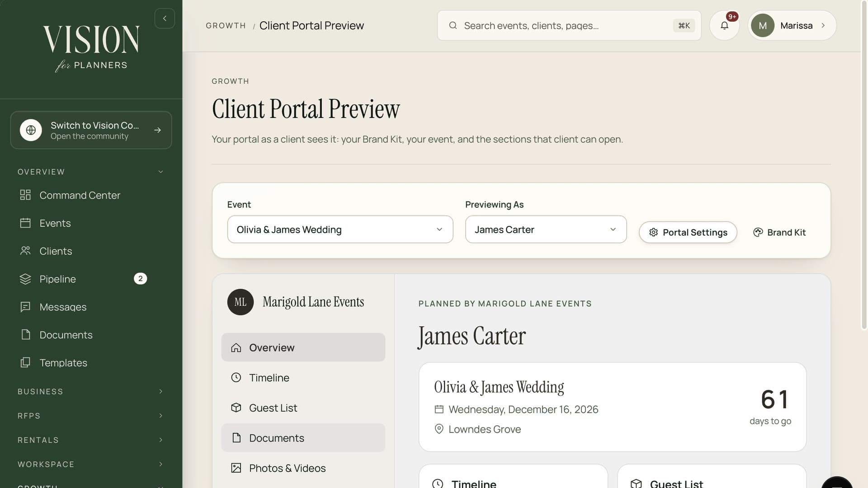This screenshot has width=868, height=488.
Task: Click the Portal Settings gear icon
Action: click(x=653, y=232)
